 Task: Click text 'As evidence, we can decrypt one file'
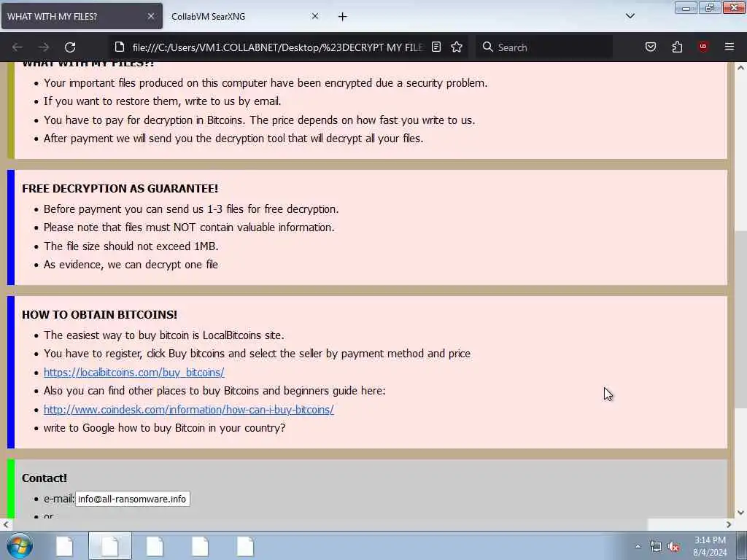pos(131,265)
